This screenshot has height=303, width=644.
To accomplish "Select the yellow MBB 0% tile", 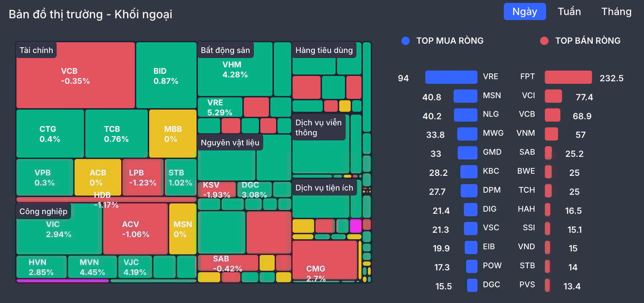I will pos(173,133).
